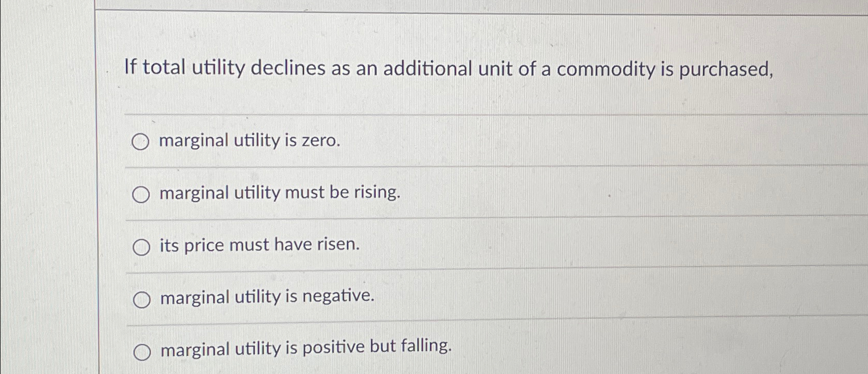Pick 'marginal utility is positive but falling'

(140, 351)
